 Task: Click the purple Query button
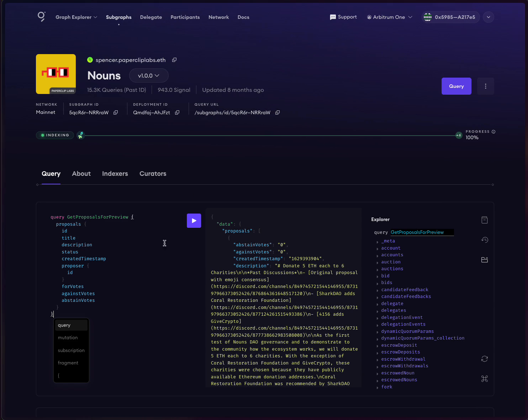click(x=456, y=86)
